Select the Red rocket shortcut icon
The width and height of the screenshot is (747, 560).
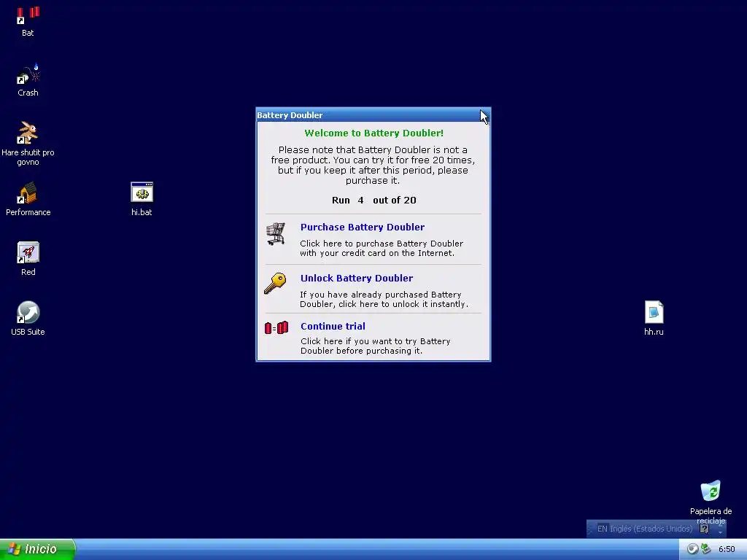28,252
